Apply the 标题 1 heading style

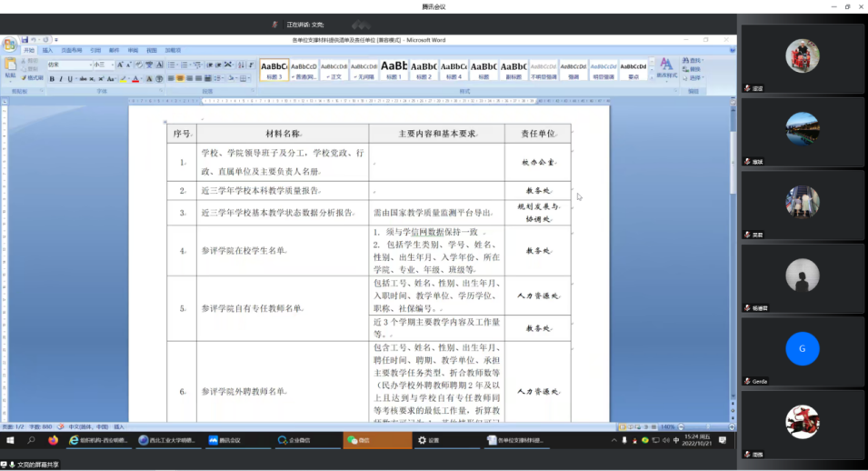(x=394, y=70)
